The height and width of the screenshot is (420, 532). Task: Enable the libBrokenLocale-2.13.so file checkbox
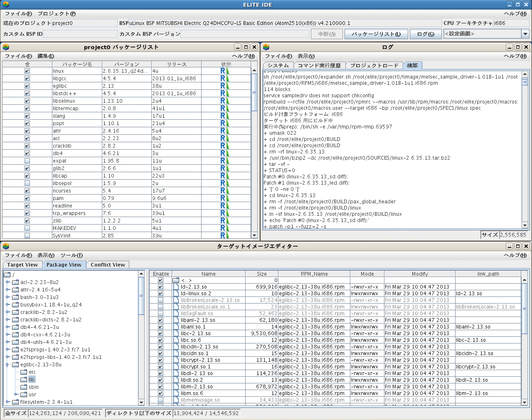pyautogui.click(x=160, y=300)
